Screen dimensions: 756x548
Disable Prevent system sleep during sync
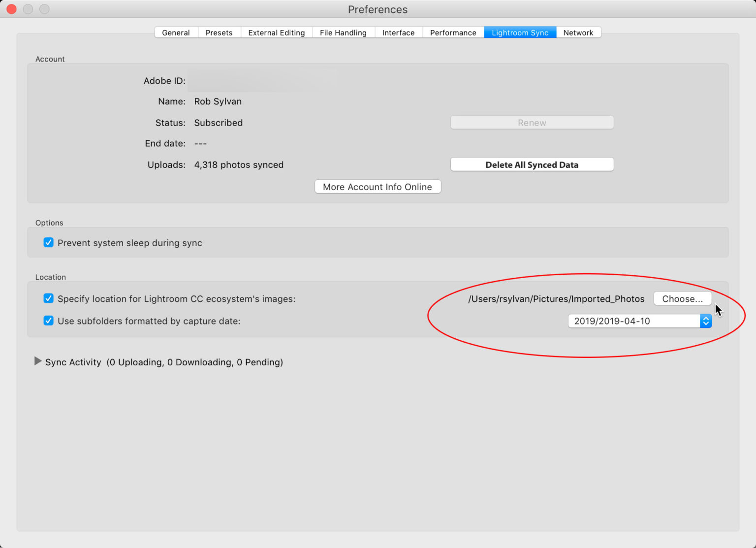coord(48,242)
